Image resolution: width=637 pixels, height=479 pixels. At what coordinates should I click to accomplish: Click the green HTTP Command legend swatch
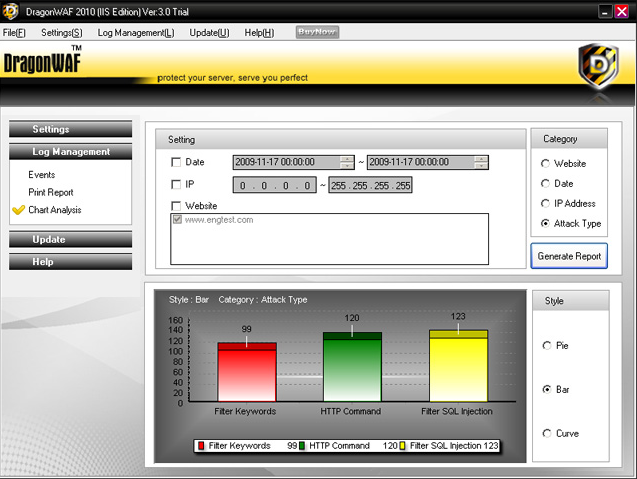point(302,446)
